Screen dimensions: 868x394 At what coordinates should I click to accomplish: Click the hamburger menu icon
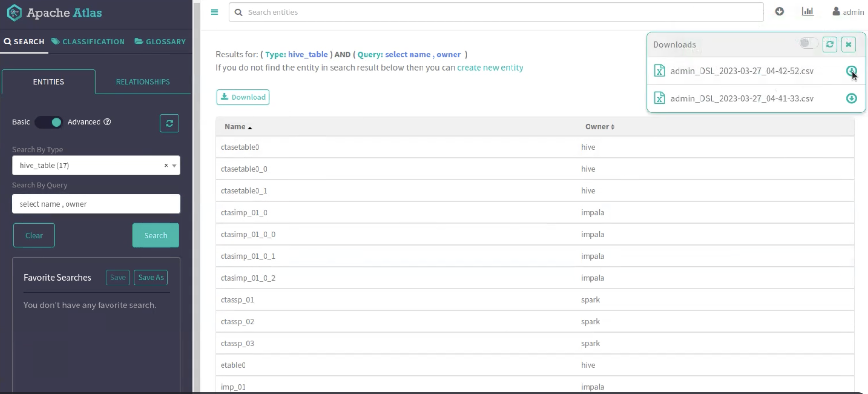[x=214, y=12]
